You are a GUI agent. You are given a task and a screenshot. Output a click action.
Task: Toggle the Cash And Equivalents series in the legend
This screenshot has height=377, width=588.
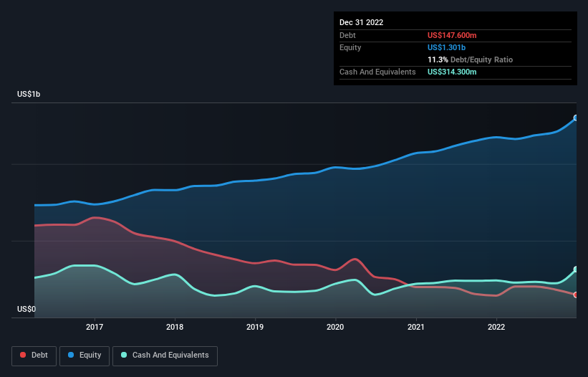pyautogui.click(x=165, y=355)
